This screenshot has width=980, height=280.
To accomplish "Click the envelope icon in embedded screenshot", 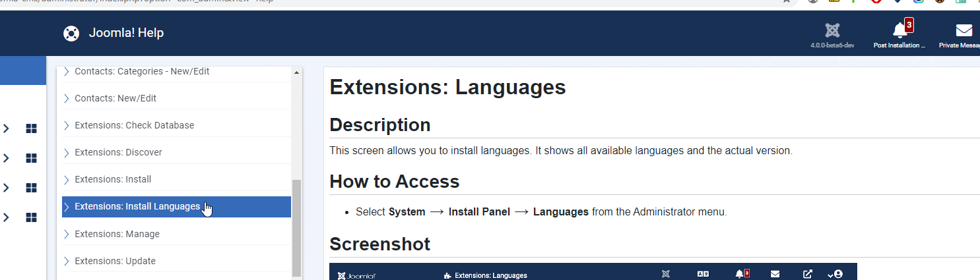I will pos(775,274).
